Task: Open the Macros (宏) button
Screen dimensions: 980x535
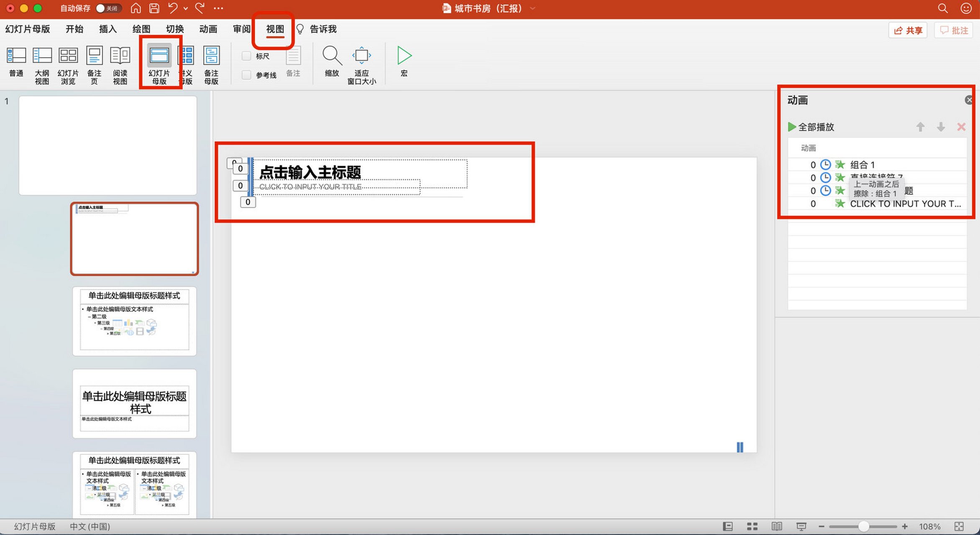Action: [404, 62]
